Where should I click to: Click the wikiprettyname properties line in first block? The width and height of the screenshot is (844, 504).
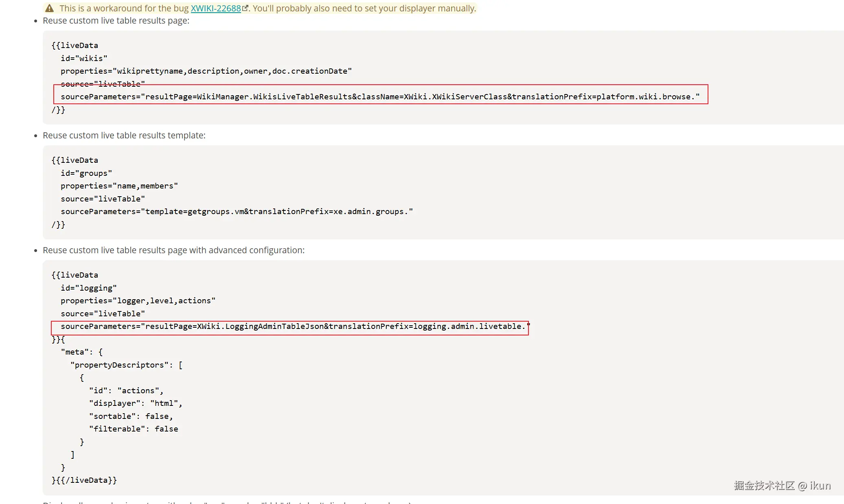tap(206, 71)
